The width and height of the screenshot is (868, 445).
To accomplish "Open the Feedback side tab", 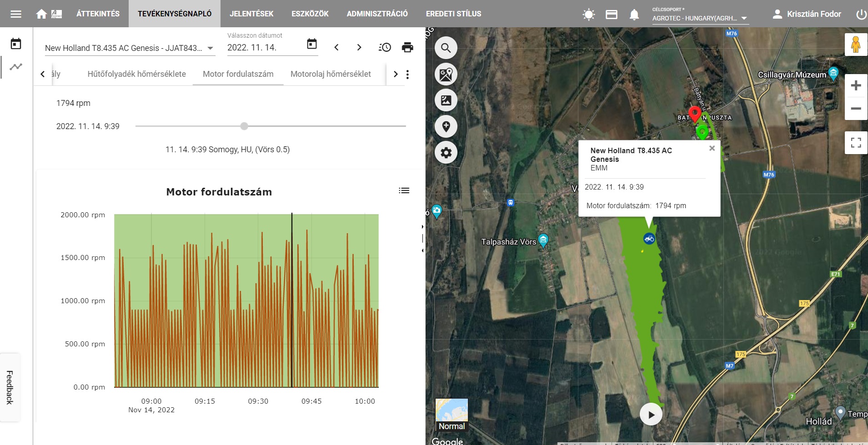I will point(10,388).
